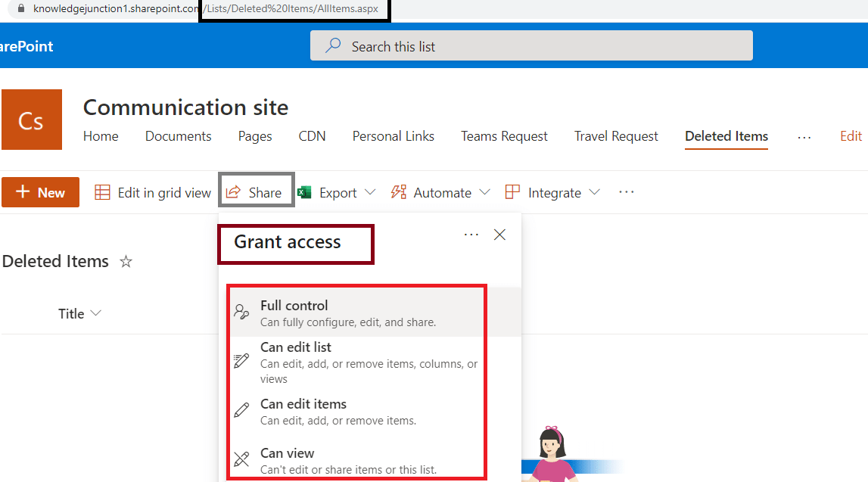Click the Automate flow icon

tap(399, 192)
